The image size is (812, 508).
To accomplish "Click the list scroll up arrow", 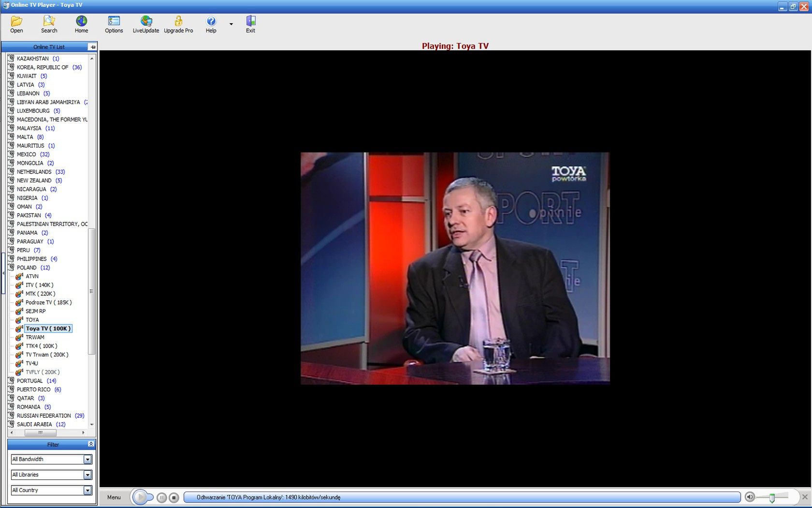I will (x=92, y=59).
